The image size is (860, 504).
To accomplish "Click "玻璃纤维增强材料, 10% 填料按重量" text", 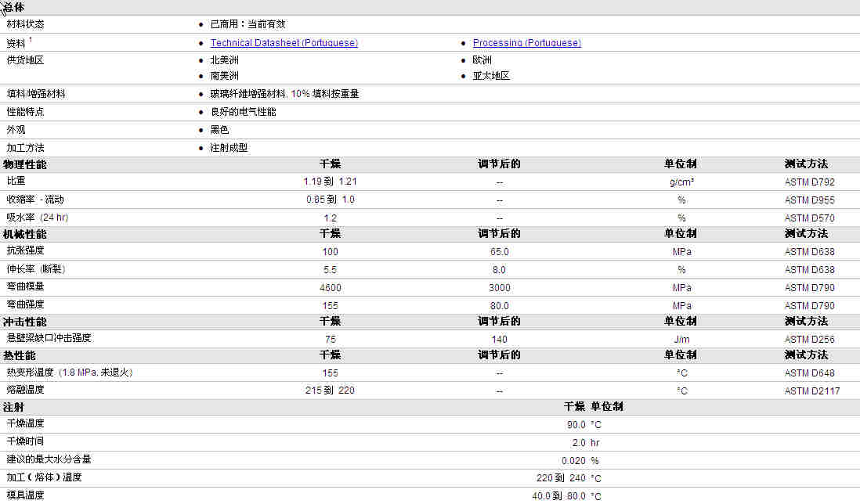I will pos(284,94).
